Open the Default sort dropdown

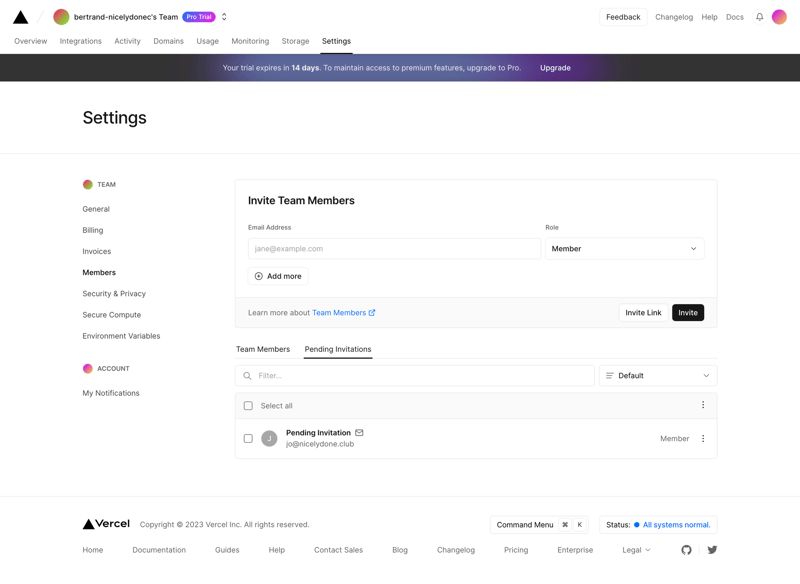click(657, 375)
